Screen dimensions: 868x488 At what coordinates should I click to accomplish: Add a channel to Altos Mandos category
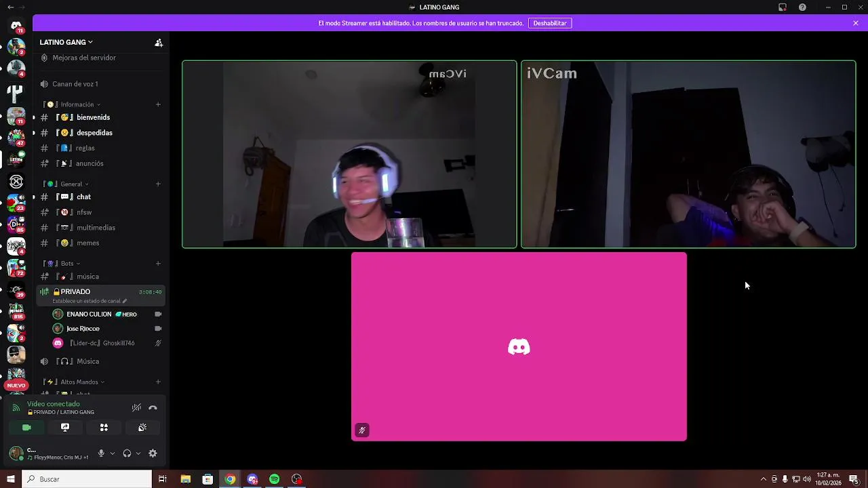158,382
